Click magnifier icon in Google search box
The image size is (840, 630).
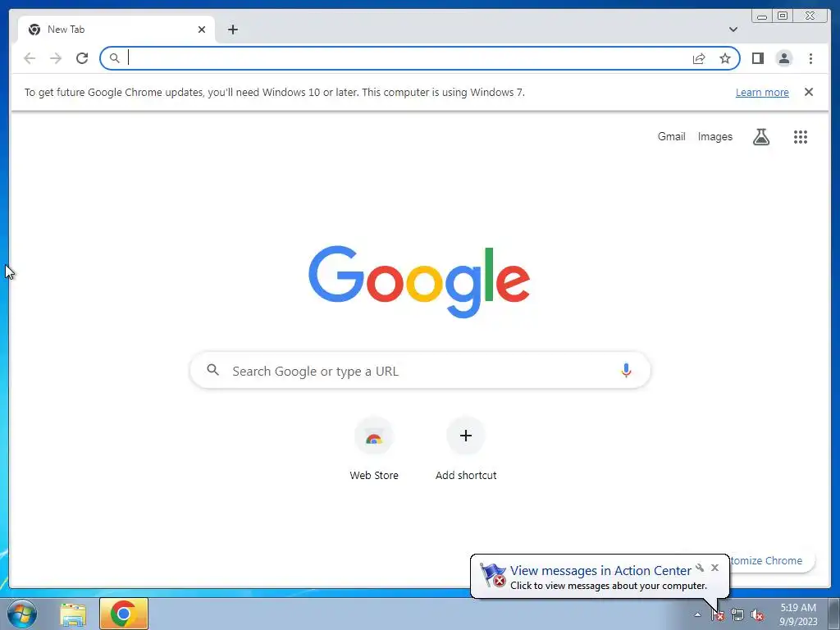pos(212,370)
